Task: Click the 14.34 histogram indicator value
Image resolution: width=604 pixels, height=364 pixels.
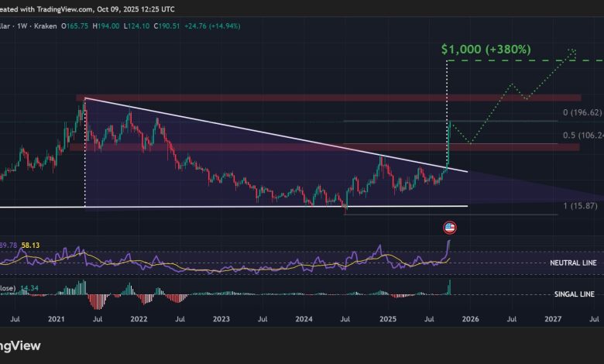Action: coord(30,287)
